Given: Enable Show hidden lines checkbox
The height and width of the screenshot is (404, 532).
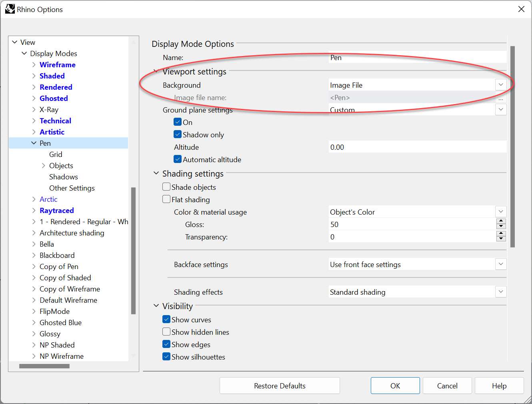Looking at the screenshot, I should point(166,332).
